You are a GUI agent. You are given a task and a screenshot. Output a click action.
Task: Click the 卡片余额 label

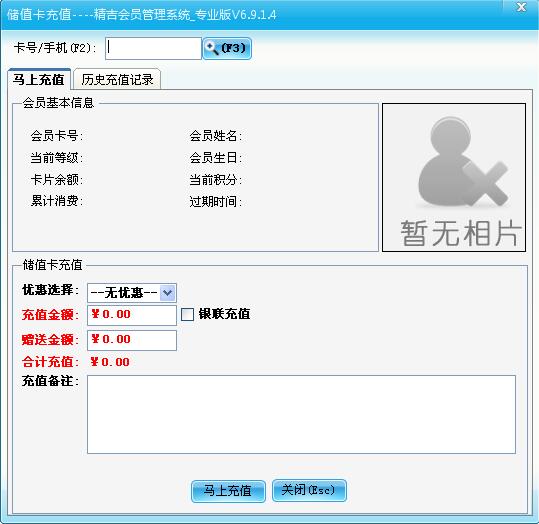pyautogui.click(x=56, y=179)
